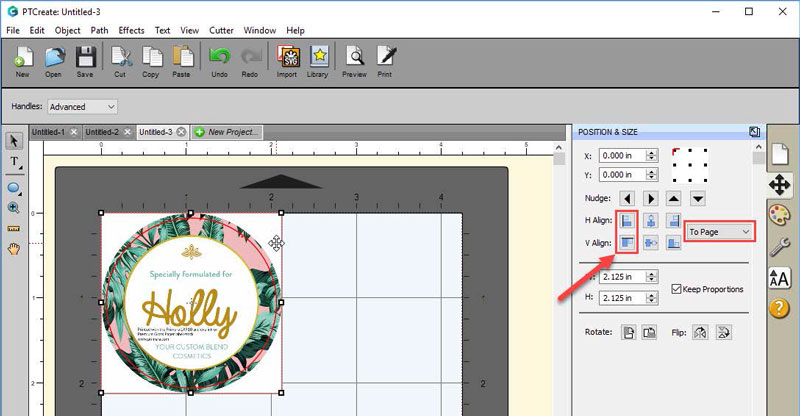This screenshot has width=800, height=416.
Task: Select the ruler measure tool
Action: [x=14, y=228]
